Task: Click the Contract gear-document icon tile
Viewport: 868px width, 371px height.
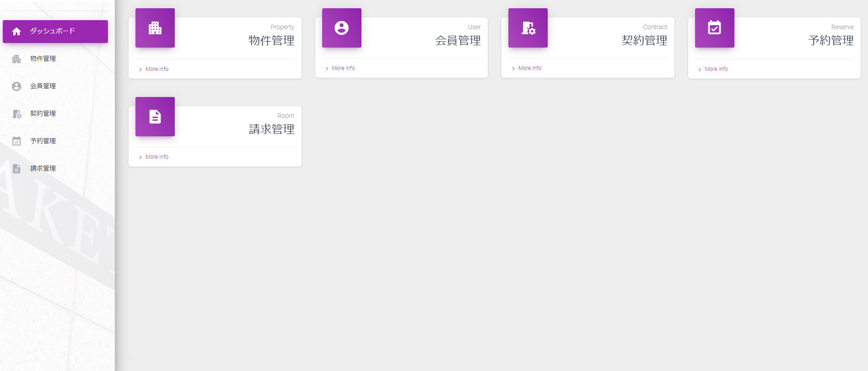Action: click(x=528, y=28)
